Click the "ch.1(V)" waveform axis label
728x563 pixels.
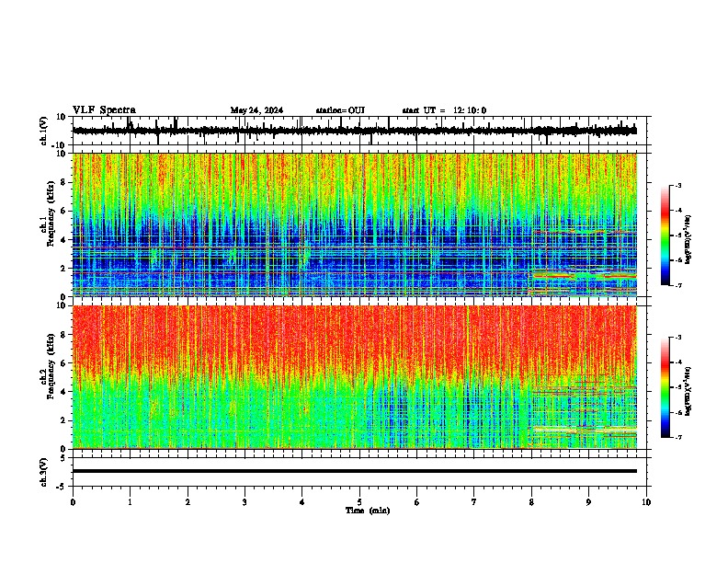[x=44, y=131]
